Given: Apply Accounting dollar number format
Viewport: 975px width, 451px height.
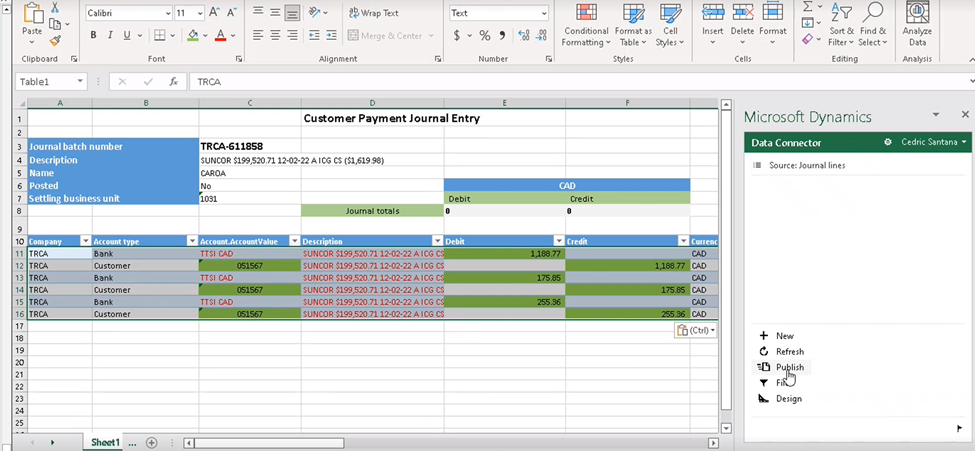Looking at the screenshot, I should (x=457, y=35).
